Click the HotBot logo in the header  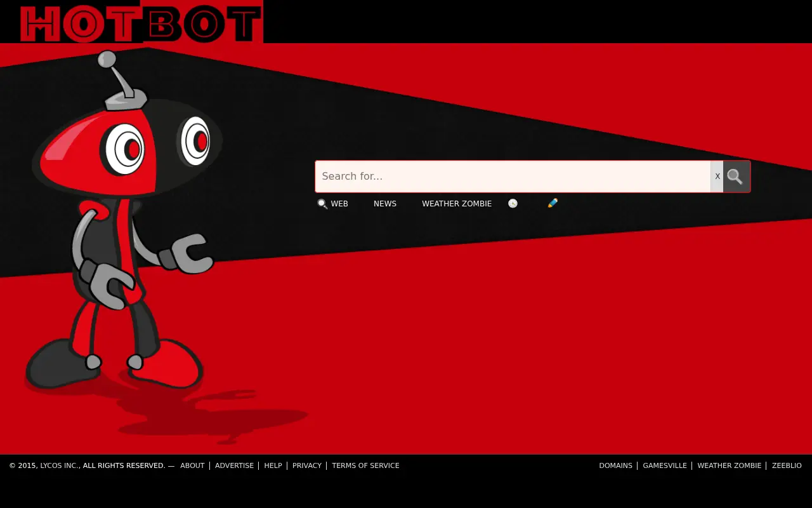(x=141, y=22)
